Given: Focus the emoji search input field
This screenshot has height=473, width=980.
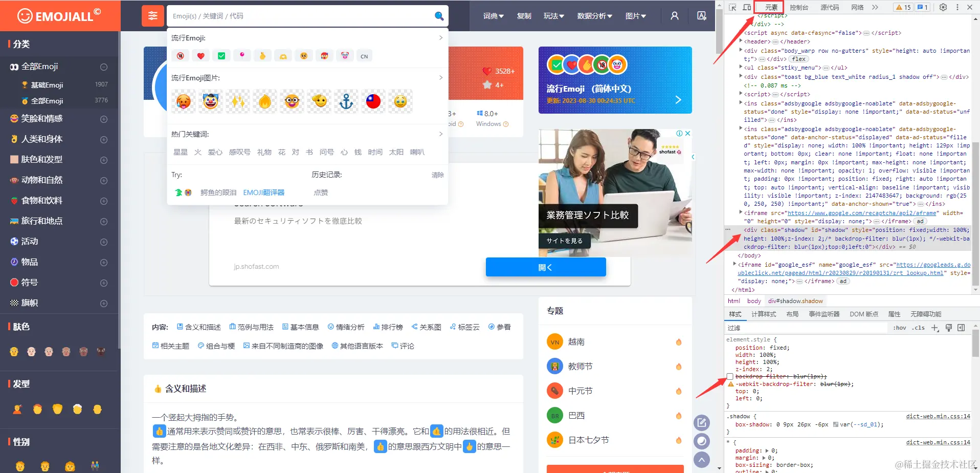Looking at the screenshot, I should tap(301, 16).
